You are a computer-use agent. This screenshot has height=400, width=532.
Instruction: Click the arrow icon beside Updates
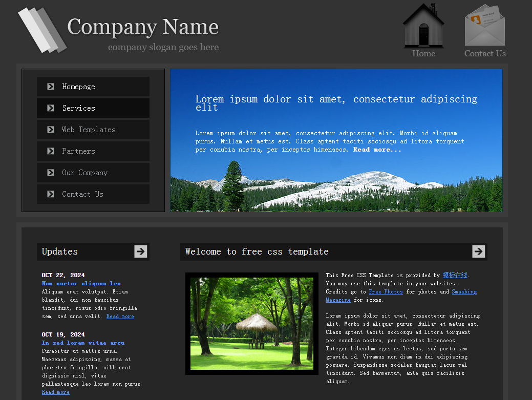point(141,251)
